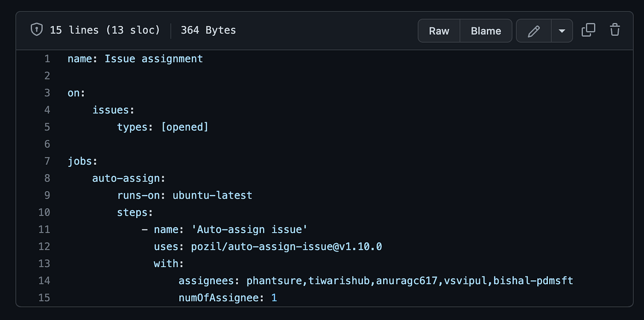644x320 pixels.
Task: Click the 'Issue assignment' name text
Action: pyautogui.click(x=154, y=59)
